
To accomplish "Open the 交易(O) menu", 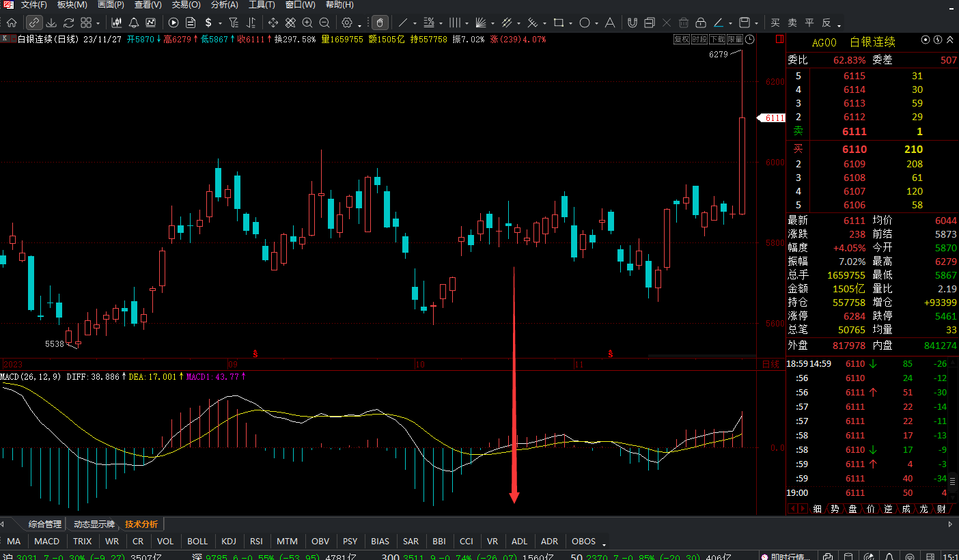I will pos(186,5).
